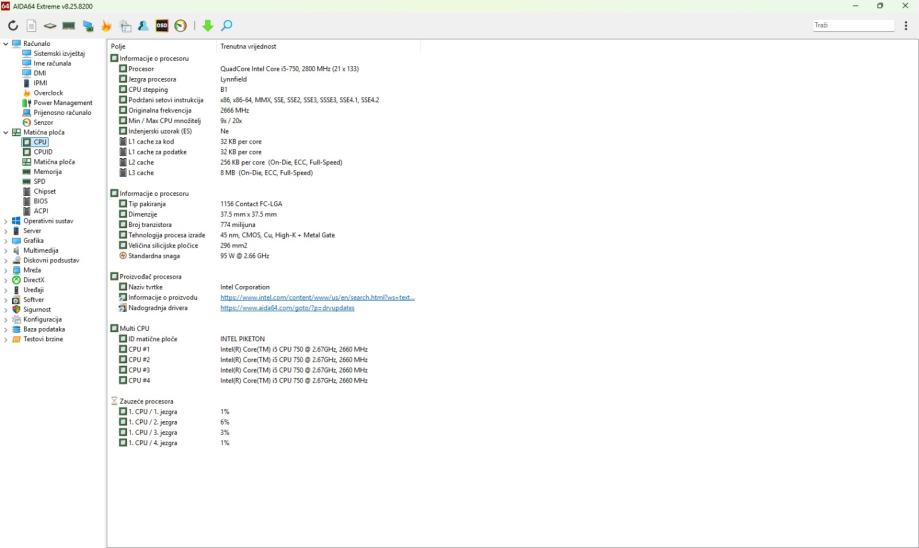Screen dimensions: 919x548
Task: Open Senzor gauge item in sidebar
Action: (x=38, y=122)
